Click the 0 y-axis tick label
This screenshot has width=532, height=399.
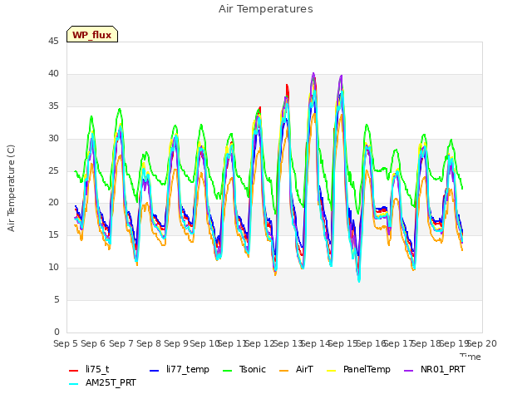pyautogui.click(x=57, y=332)
